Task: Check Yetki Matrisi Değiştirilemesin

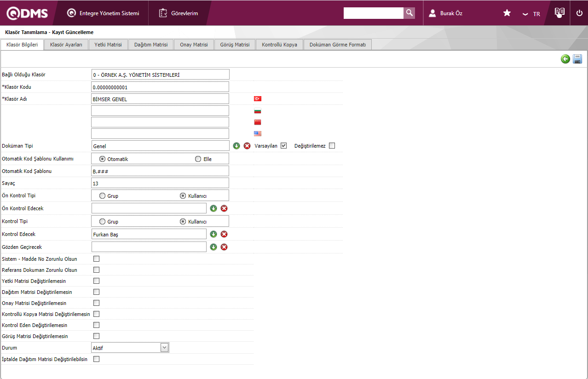Action: (97, 281)
